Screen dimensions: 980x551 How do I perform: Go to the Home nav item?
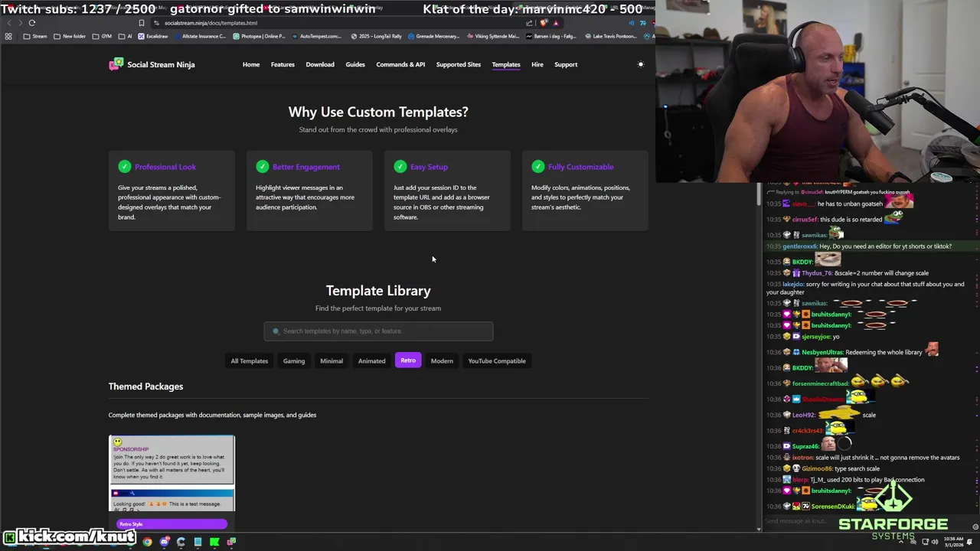pos(251,64)
